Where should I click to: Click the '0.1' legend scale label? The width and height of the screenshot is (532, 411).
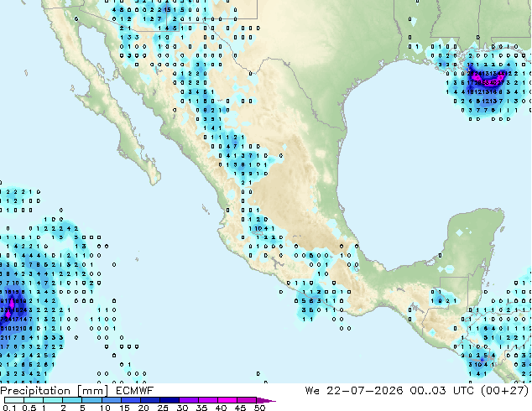pyautogui.click(x=10, y=408)
